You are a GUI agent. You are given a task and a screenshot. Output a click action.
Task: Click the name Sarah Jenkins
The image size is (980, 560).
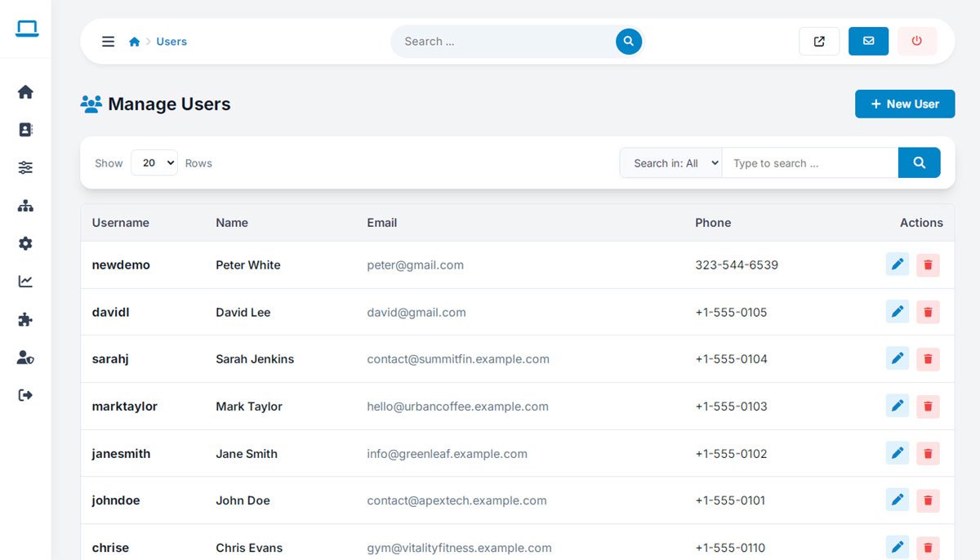coord(255,359)
